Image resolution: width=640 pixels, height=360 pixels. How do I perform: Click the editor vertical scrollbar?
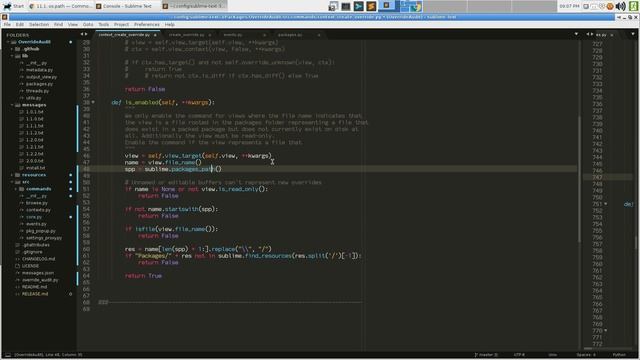579,179
